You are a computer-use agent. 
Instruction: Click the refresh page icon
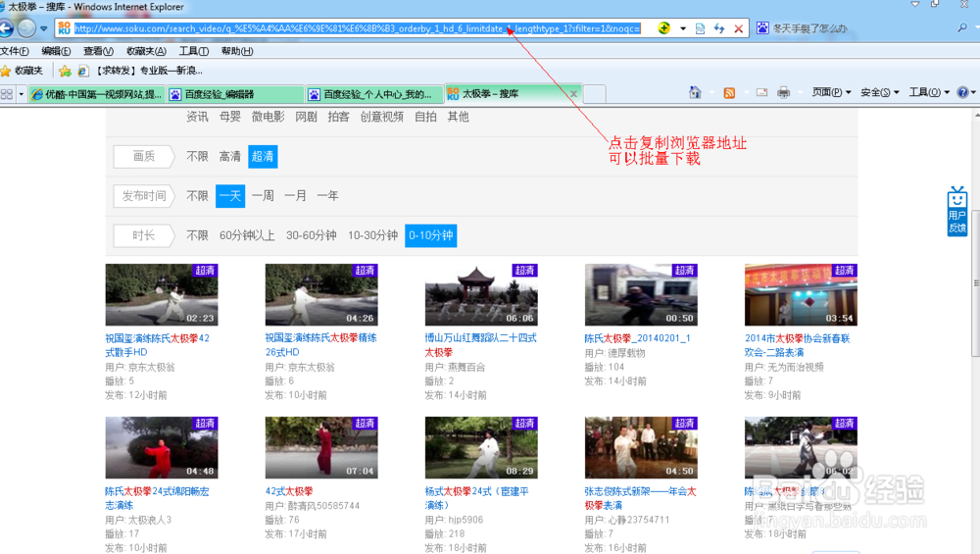719,28
